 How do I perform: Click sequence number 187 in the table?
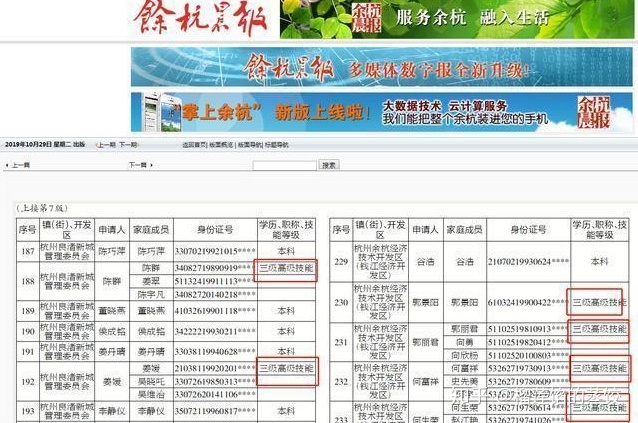[x=28, y=251]
